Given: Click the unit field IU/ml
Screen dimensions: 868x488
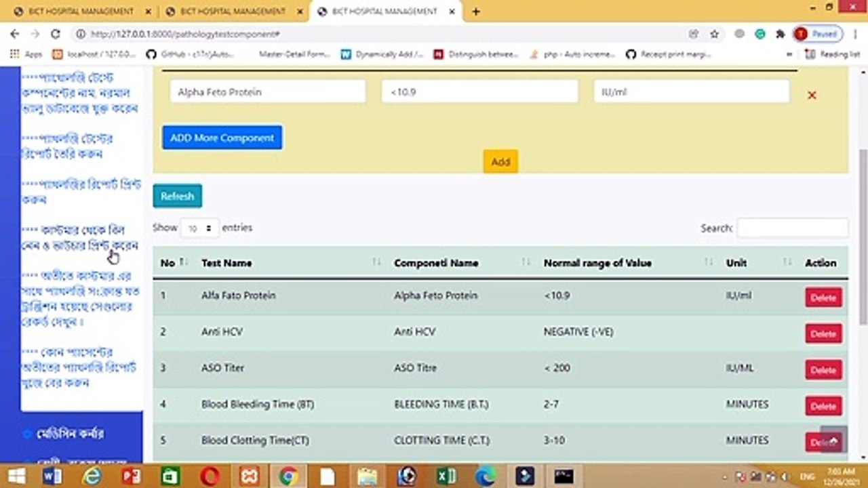Looking at the screenshot, I should [692, 91].
